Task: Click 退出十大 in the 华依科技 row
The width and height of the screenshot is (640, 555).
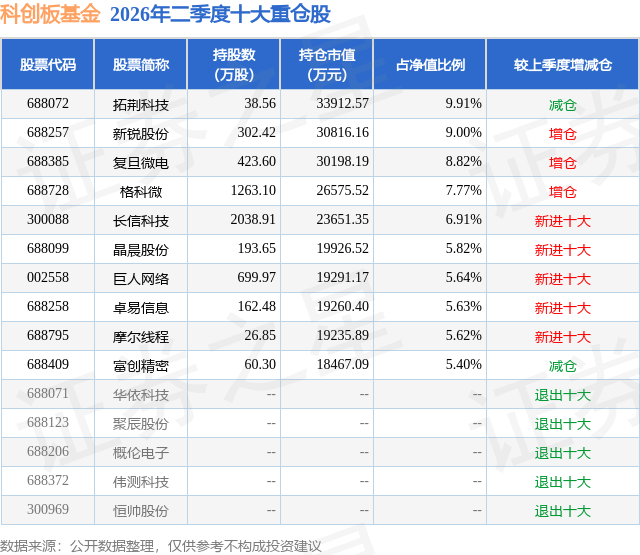Action: click(562, 395)
